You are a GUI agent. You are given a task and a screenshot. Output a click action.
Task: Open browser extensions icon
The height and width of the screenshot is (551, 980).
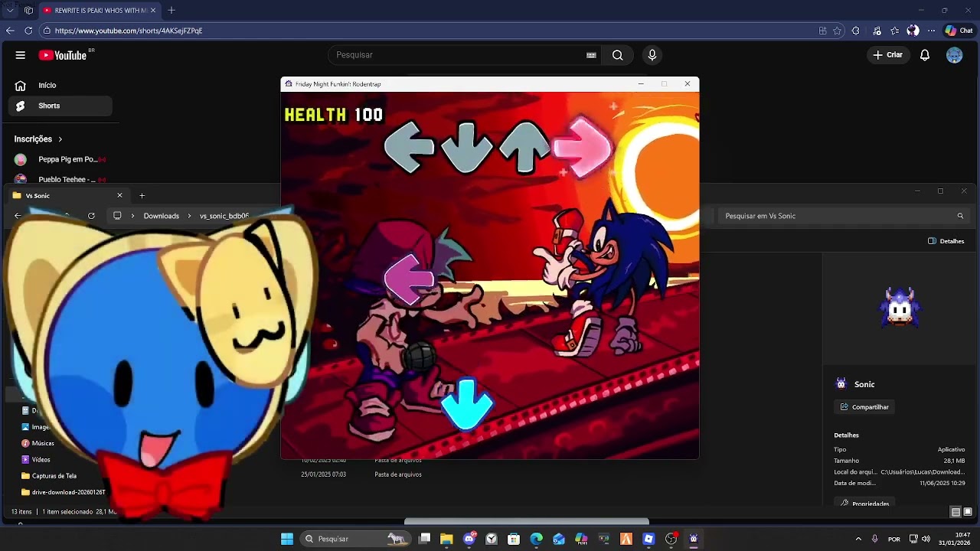coord(856,31)
